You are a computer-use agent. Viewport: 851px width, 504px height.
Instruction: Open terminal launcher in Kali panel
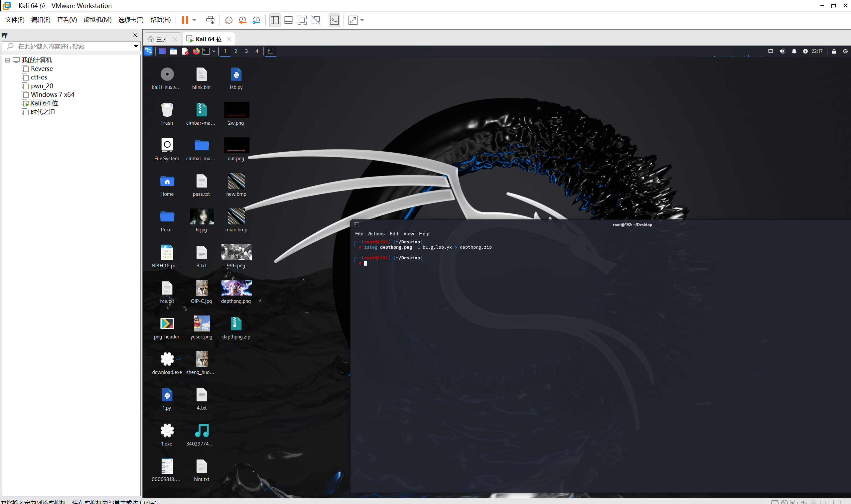click(x=206, y=51)
